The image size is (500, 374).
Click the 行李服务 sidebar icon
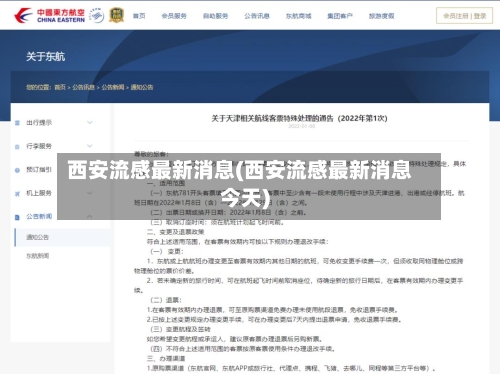(x=17, y=147)
